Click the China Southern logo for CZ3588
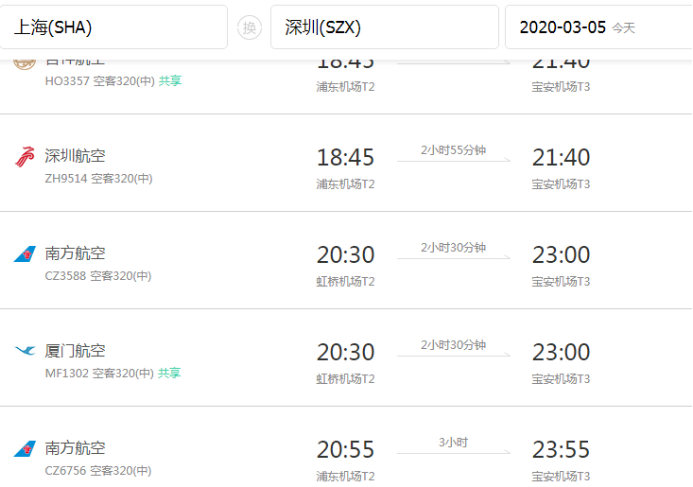 click(25, 254)
